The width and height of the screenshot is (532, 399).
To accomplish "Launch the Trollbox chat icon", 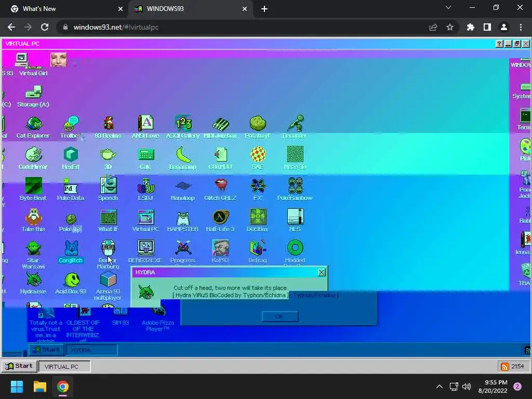I will (x=71, y=128).
